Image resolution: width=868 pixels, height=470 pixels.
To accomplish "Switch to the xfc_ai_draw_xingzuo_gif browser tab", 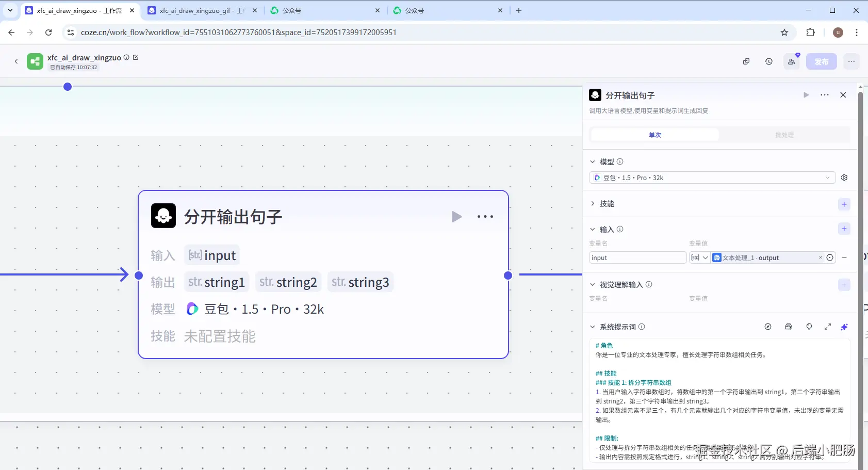I will pyautogui.click(x=203, y=10).
